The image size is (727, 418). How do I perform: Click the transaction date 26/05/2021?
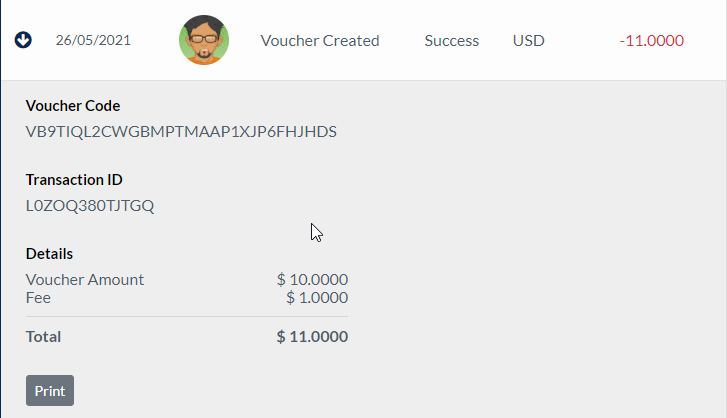(x=93, y=41)
